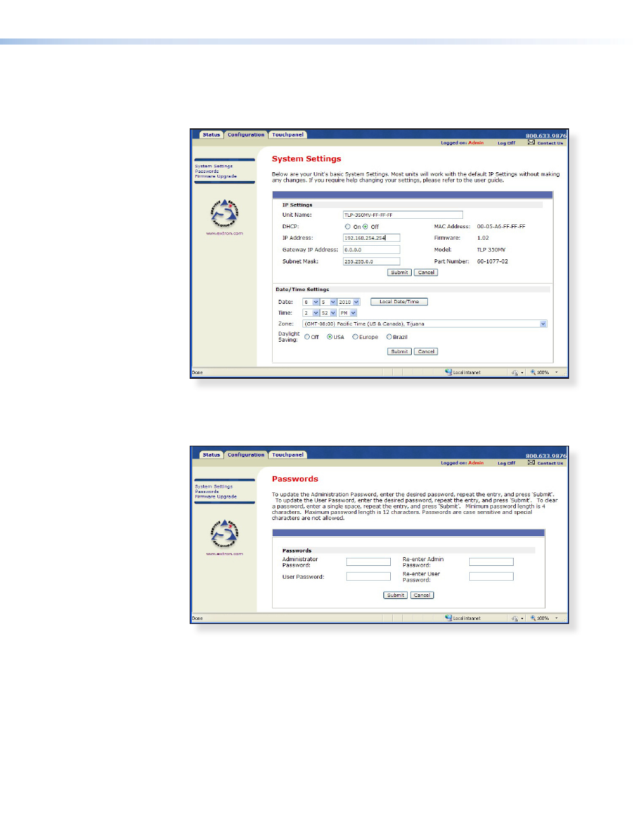
Task: Set Daylight Saving to USA
Action: point(329,337)
